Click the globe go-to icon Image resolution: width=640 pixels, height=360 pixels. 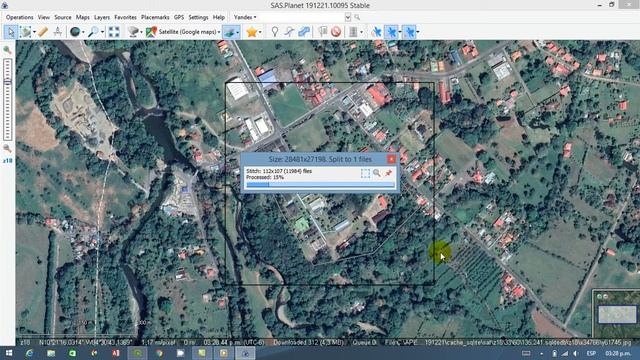(x=74, y=31)
